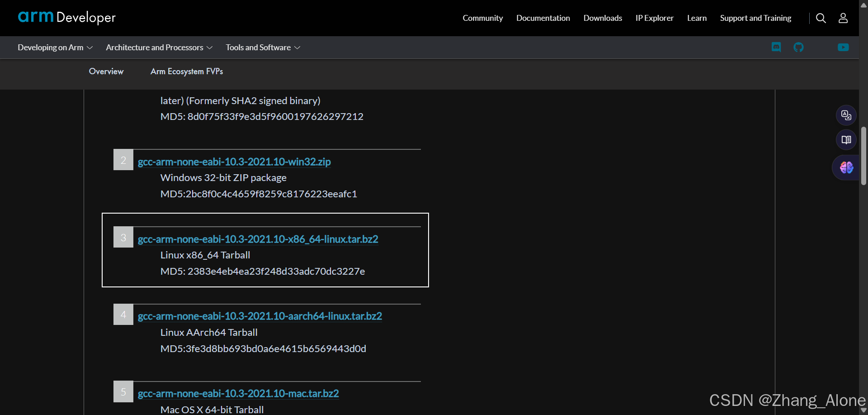Click MD5:2bc8f0c4c4659f8259c8176223eeafc1 text
This screenshot has height=415, width=868.
[x=259, y=194]
